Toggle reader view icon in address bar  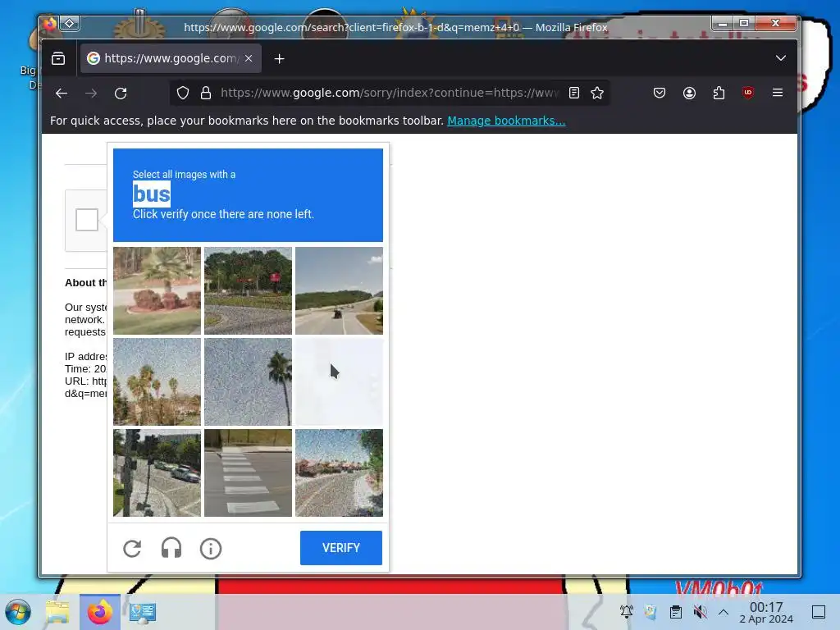click(x=573, y=93)
